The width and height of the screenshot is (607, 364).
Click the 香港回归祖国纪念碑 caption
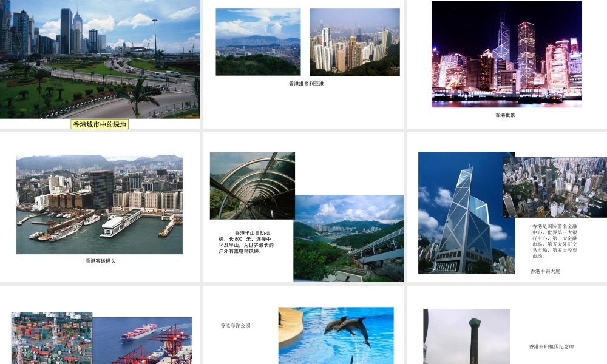(x=551, y=346)
